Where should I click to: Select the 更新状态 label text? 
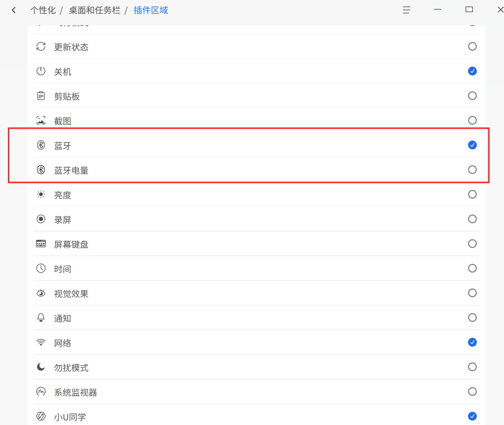click(x=71, y=47)
